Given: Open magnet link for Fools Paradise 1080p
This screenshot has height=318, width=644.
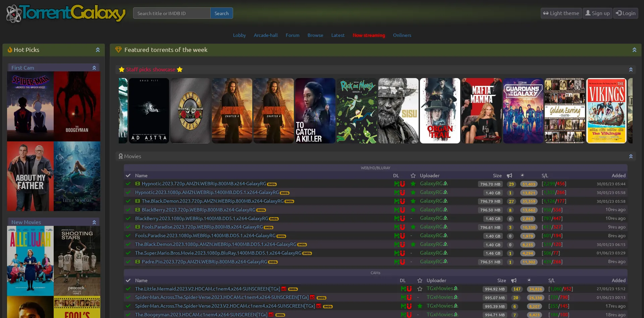Looking at the screenshot, I should coord(402,236).
